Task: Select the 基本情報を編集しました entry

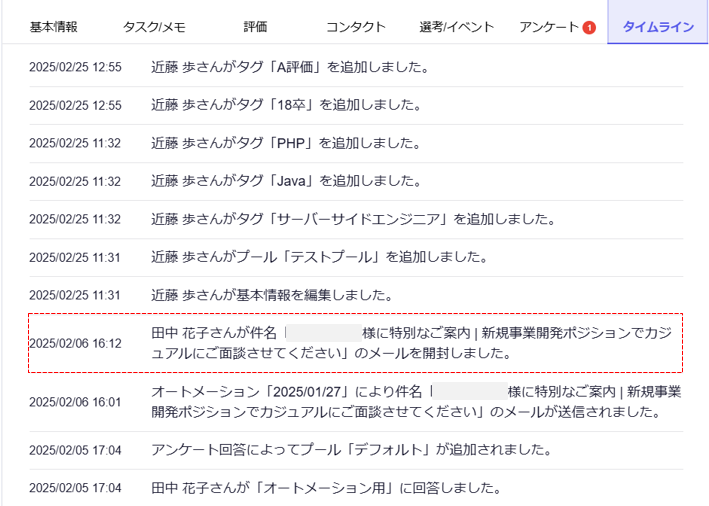Action: click(270, 295)
